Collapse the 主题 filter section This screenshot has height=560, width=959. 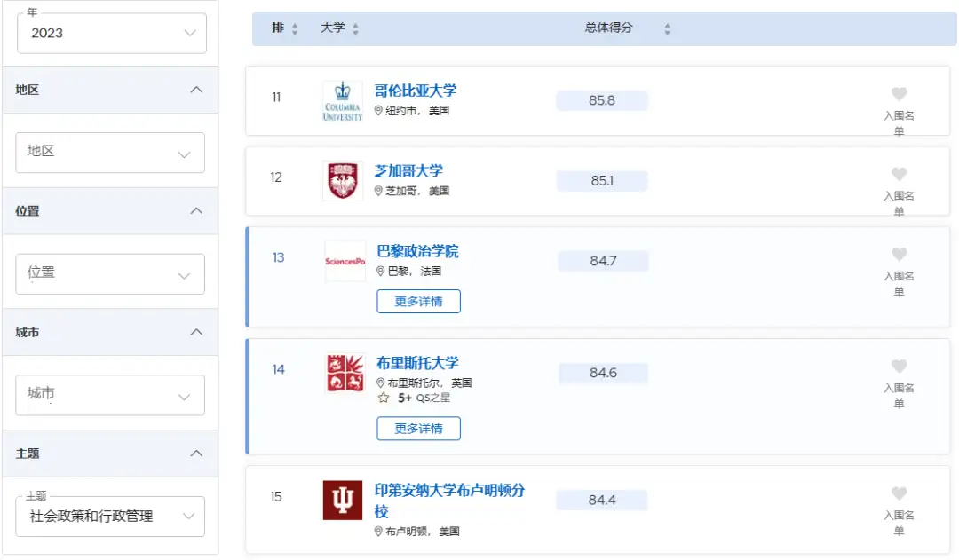(196, 454)
